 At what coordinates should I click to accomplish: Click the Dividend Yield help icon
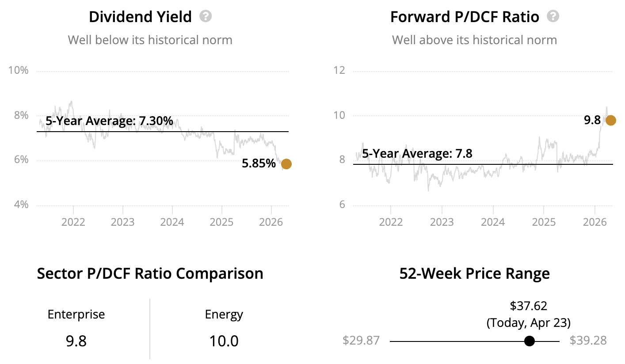point(206,17)
